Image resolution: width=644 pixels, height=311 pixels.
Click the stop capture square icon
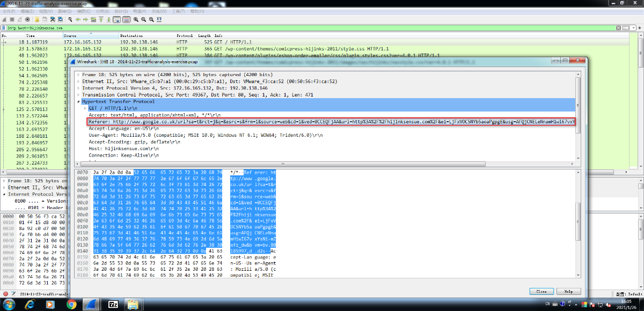(12, 19)
